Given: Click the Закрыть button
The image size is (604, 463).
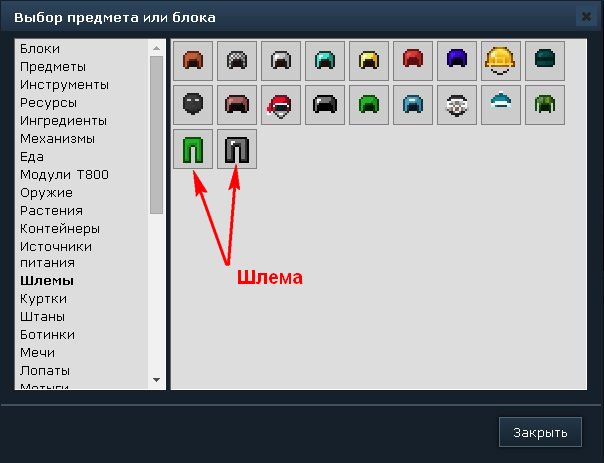Looking at the screenshot, I should point(540,432).
